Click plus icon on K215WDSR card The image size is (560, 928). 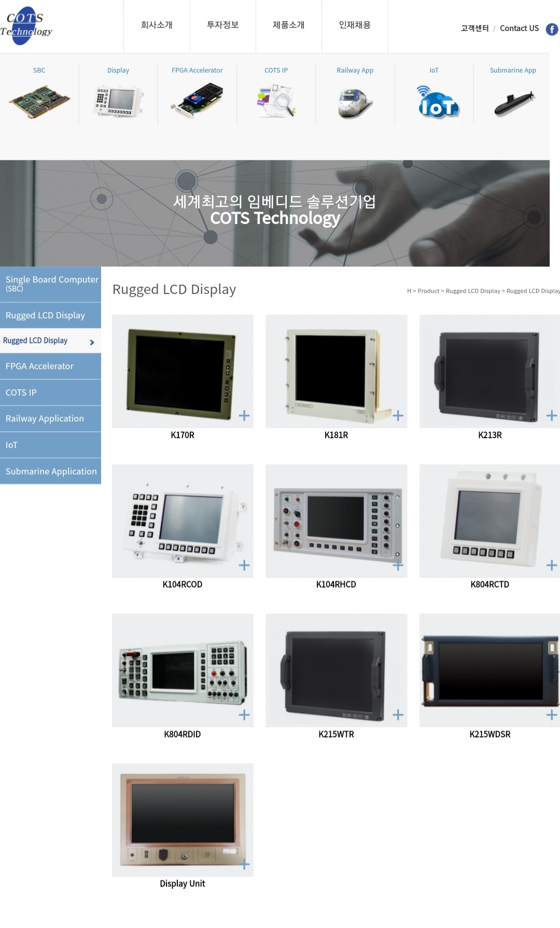(x=552, y=715)
